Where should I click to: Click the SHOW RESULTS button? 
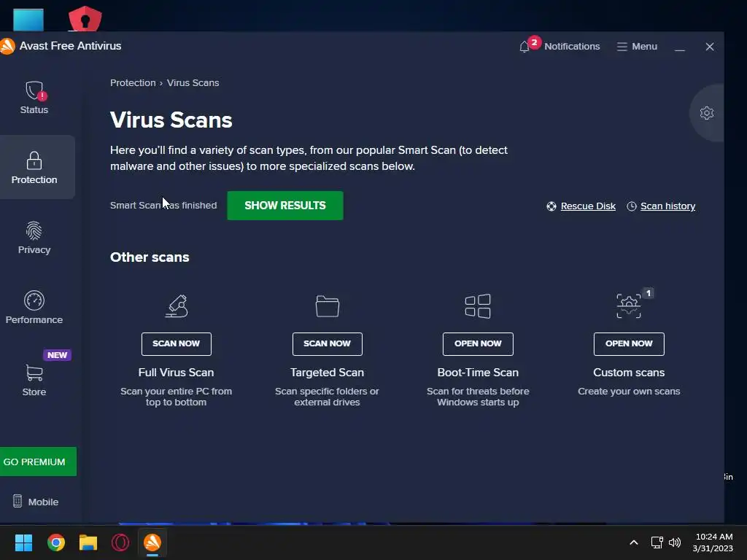click(x=285, y=206)
